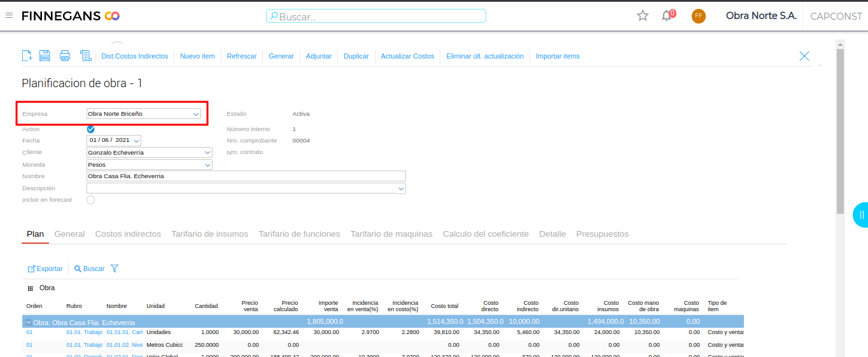The width and height of the screenshot is (868, 357).
Task: Open the hamburger main menu
Action: click(9, 15)
